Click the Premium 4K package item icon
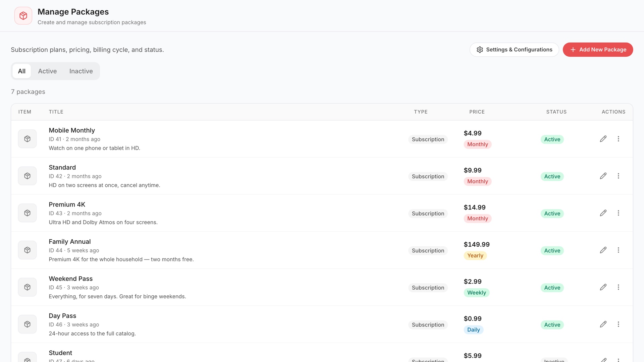Screen dimensions: 644x362 [x=27, y=213]
